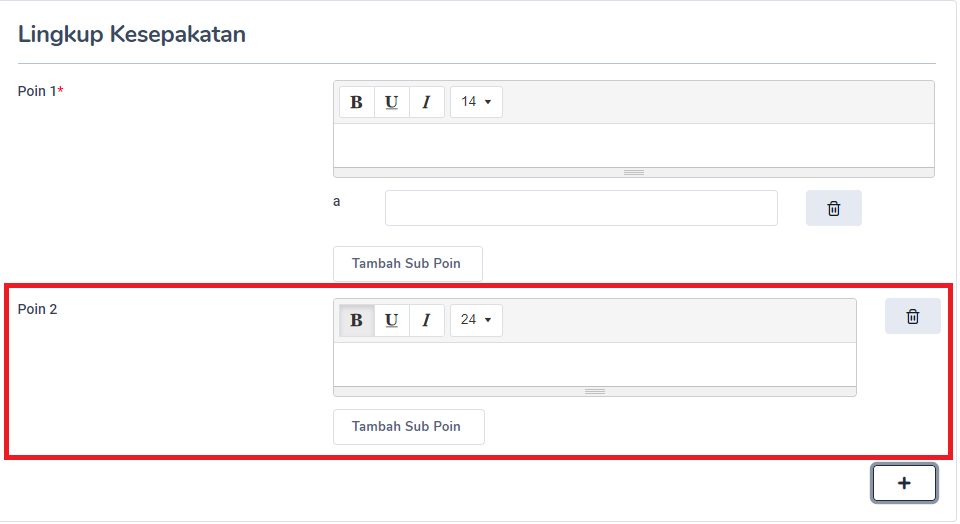Toggle italic in the Poin 1 editor
This screenshot has width=960, height=524.
click(427, 102)
